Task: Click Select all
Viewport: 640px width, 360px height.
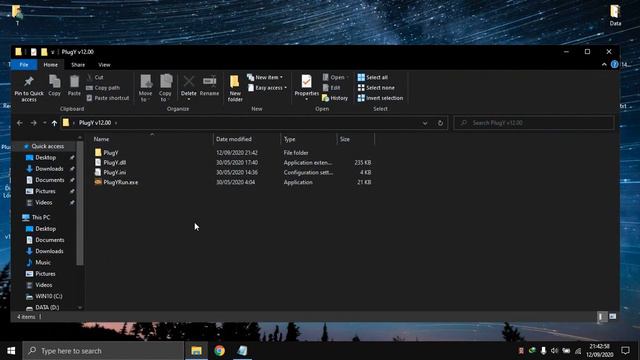Action: [372, 77]
